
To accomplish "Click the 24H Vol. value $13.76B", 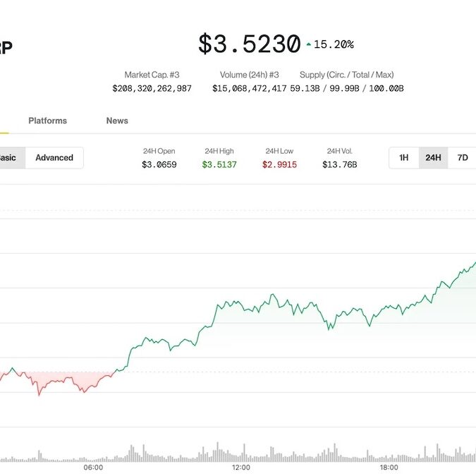I will tap(339, 165).
